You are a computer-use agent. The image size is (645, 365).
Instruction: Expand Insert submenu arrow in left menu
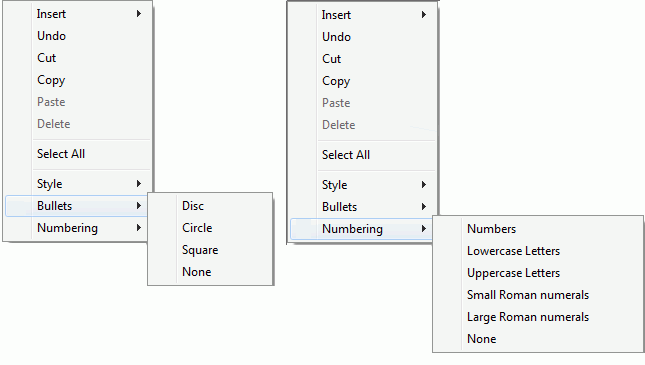click(x=139, y=14)
